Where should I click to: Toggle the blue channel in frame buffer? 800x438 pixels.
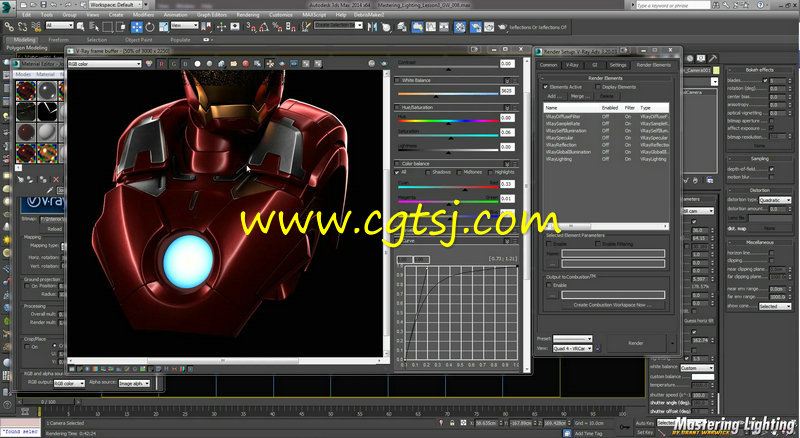click(185, 64)
